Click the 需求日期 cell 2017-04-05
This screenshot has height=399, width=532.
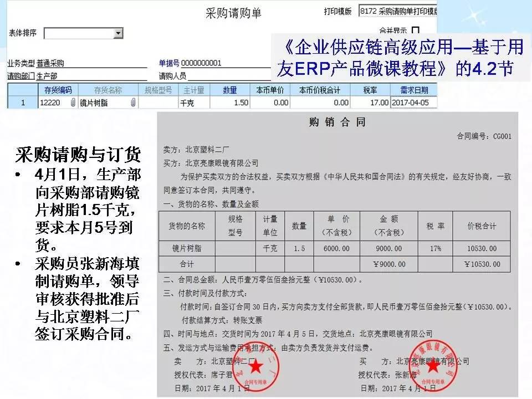[x=414, y=103]
